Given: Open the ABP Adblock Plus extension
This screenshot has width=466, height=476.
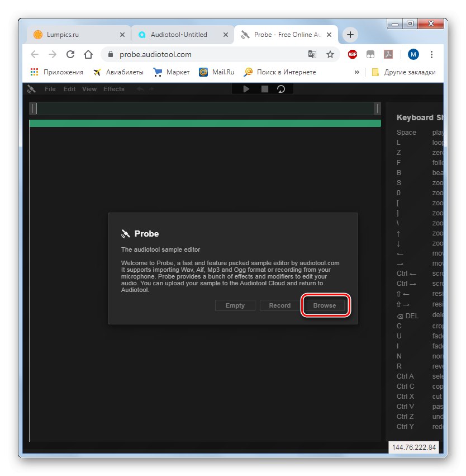Looking at the screenshot, I should tap(353, 54).
